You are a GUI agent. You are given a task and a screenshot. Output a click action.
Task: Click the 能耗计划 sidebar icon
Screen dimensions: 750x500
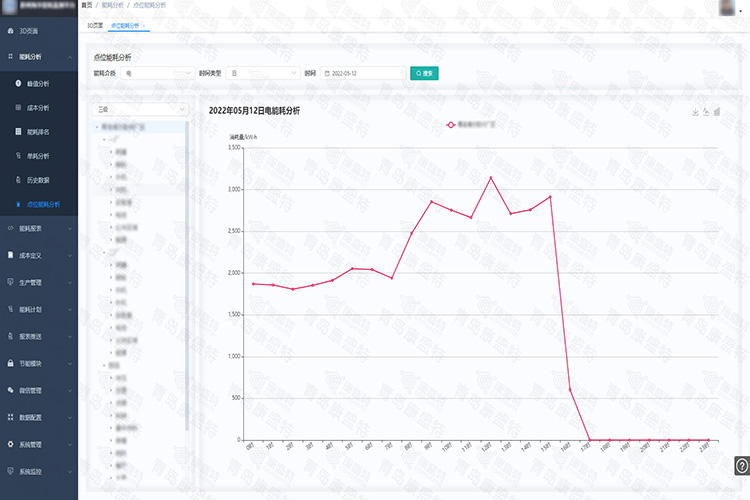(11, 309)
